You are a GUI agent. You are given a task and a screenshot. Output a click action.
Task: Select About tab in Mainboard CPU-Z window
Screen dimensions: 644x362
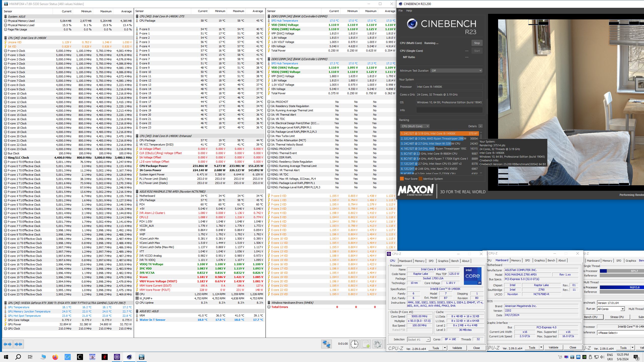[x=562, y=260]
